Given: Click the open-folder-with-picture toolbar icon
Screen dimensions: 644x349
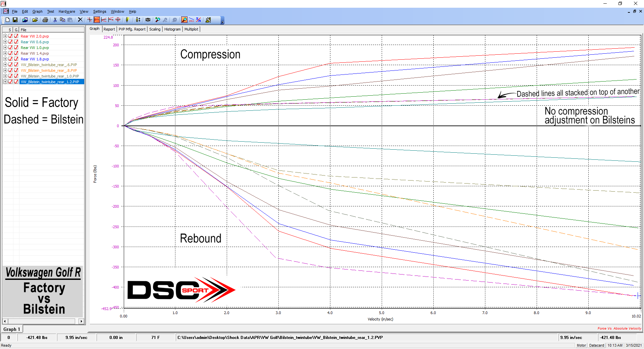Looking at the screenshot, I should [25, 20].
